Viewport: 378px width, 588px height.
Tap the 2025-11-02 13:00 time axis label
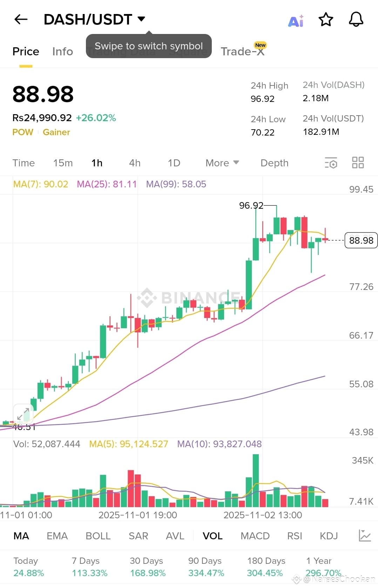click(x=263, y=515)
